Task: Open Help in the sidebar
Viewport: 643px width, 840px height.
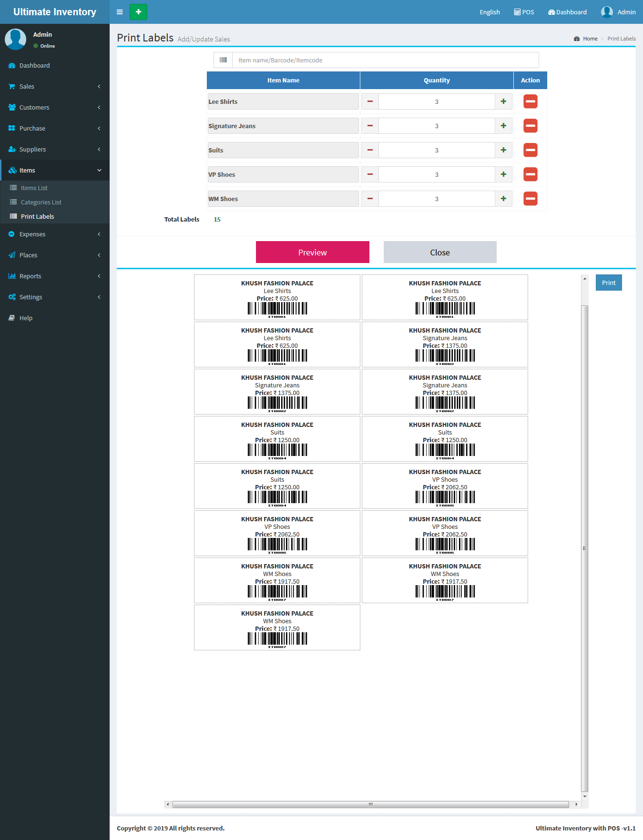Action: 26,318
